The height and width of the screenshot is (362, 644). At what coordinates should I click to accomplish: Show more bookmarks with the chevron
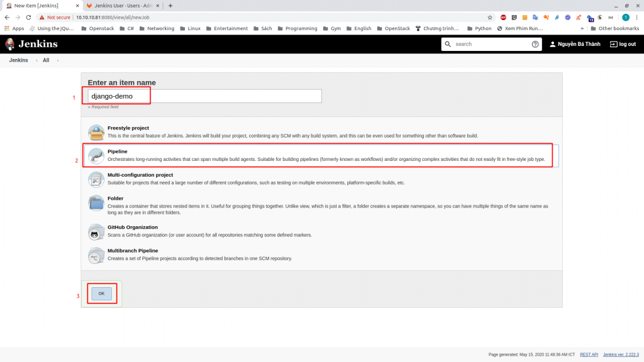[x=582, y=28]
